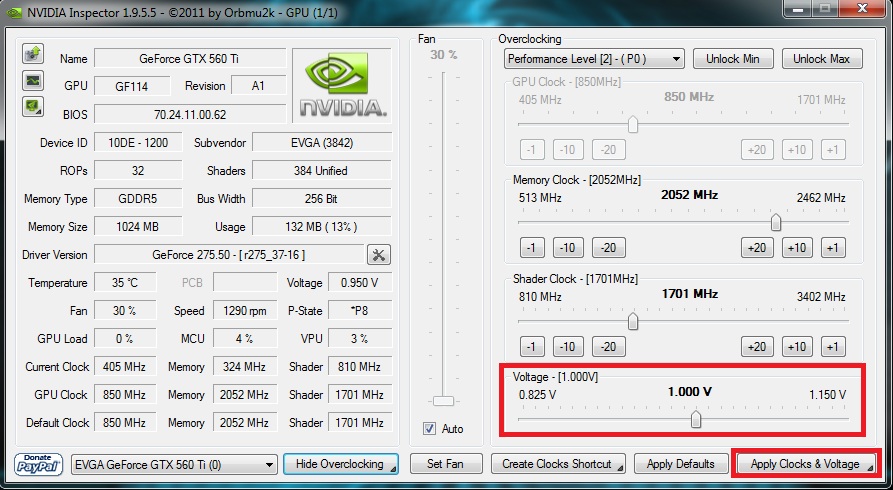Screen dimensions: 893x490
Task: Click the VPU 3 % value
Action: 360,338
